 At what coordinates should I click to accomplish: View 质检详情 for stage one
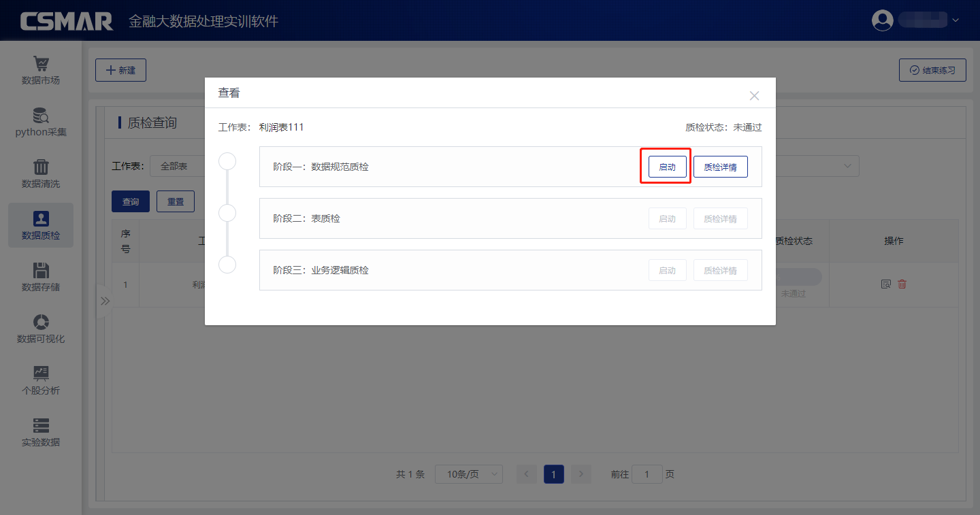(720, 167)
